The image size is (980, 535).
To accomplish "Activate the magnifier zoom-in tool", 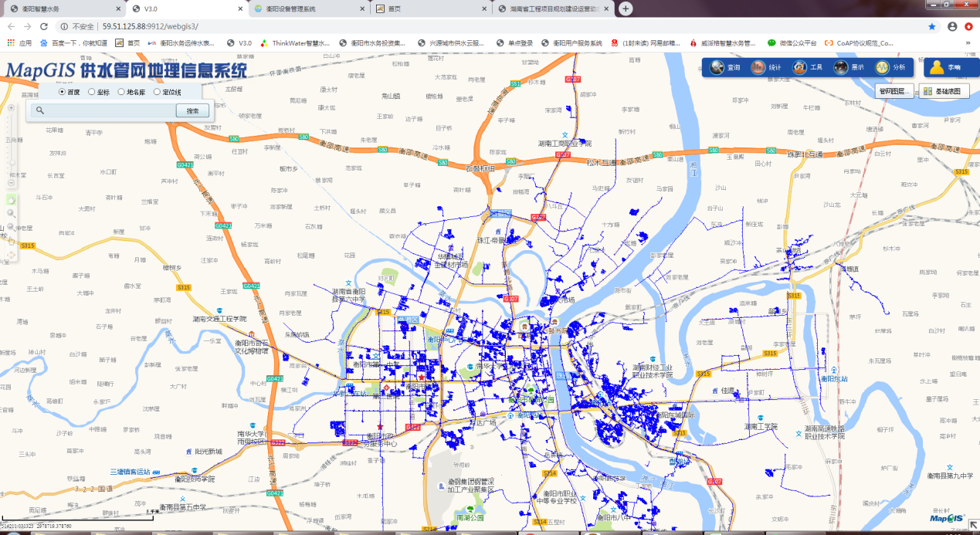I will (x=11, y=213).
